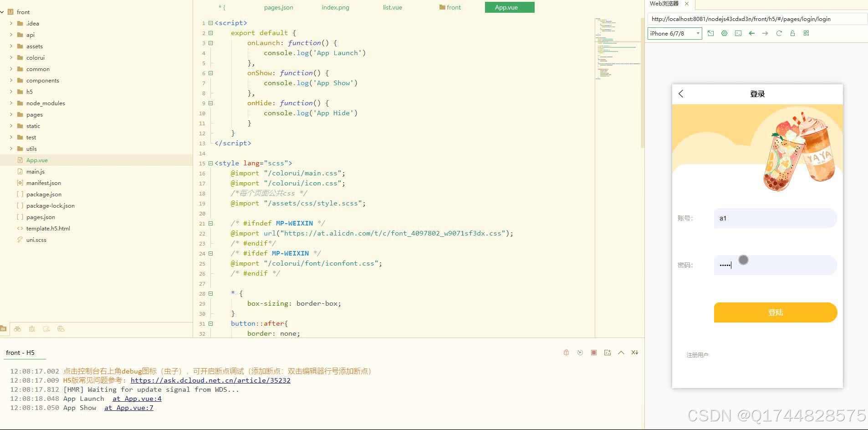Clear the console output
The height and width of the screenshot is (430, 868).
pyautogui.click(x=634, y=353)
